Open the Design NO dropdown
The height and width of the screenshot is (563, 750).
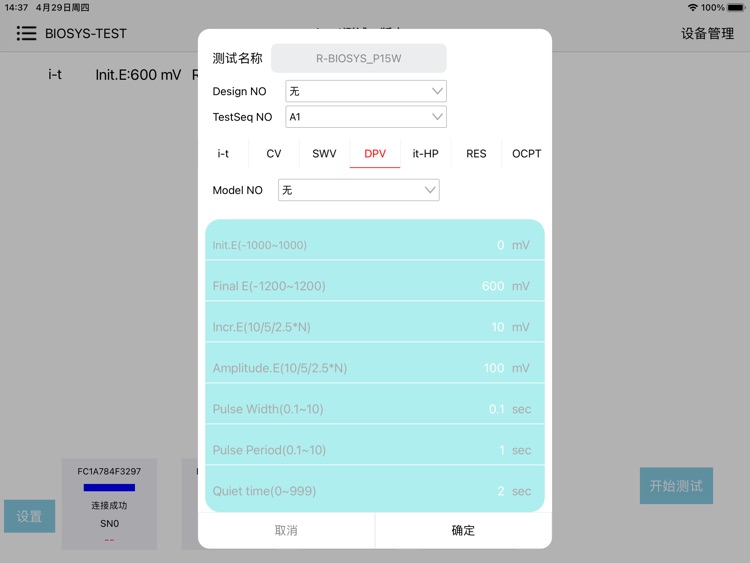tap(366, 91)
